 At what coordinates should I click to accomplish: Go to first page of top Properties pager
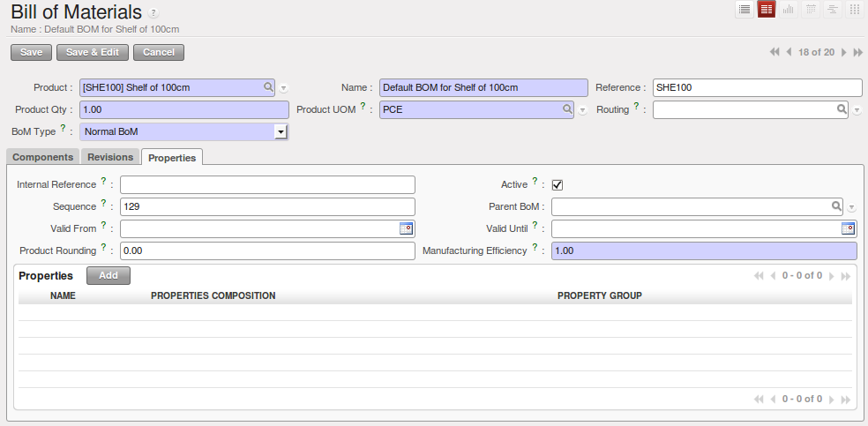(x=759, y=276)
